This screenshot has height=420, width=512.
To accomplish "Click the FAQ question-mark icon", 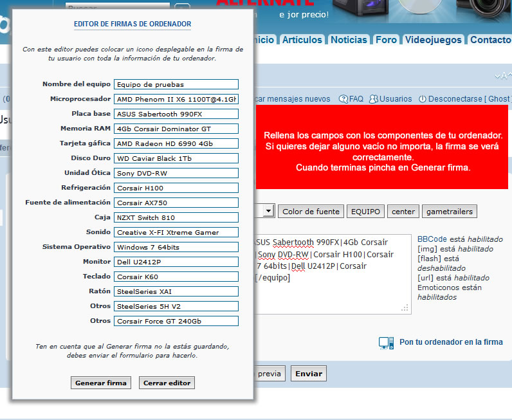I will [x=343, y=99].
